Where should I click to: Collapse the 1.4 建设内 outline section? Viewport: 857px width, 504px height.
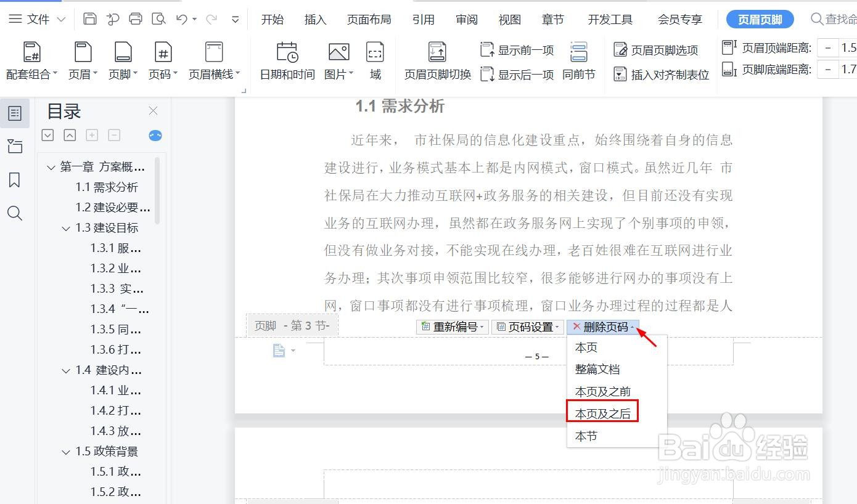coord(66,370)
